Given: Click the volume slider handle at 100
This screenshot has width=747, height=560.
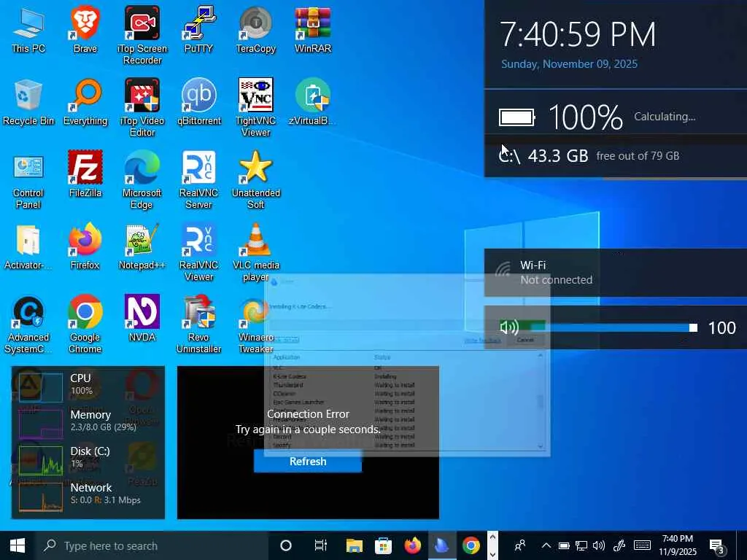Looking at the screenshot, I should point(693,327).
